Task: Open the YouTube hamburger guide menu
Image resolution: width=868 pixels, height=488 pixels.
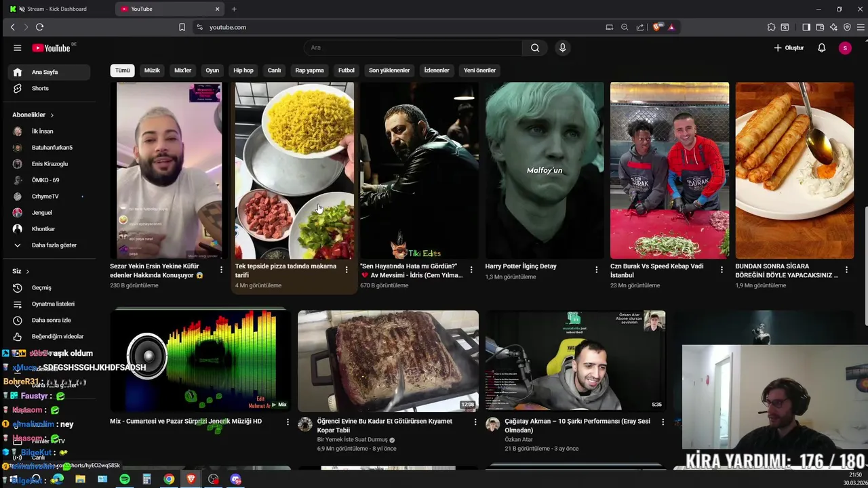Action: pyautogui.click(x=17, y=47)
